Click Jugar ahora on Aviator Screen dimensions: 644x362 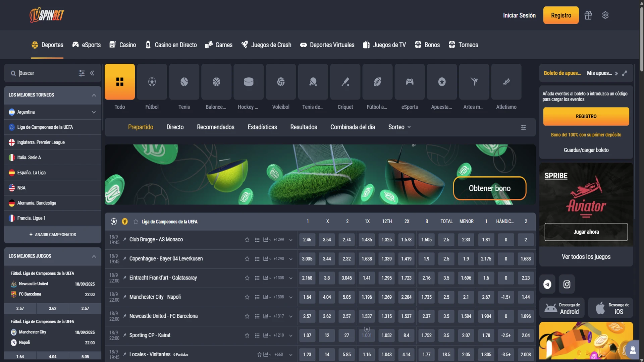[586, 232]
